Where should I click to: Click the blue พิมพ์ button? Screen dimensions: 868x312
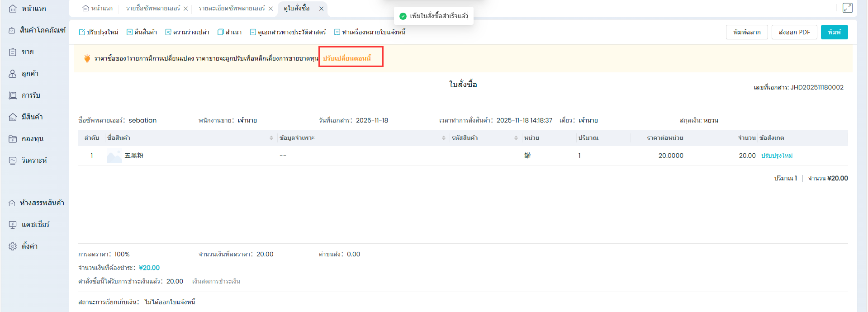pyautogui.click(x=834, y=32)
